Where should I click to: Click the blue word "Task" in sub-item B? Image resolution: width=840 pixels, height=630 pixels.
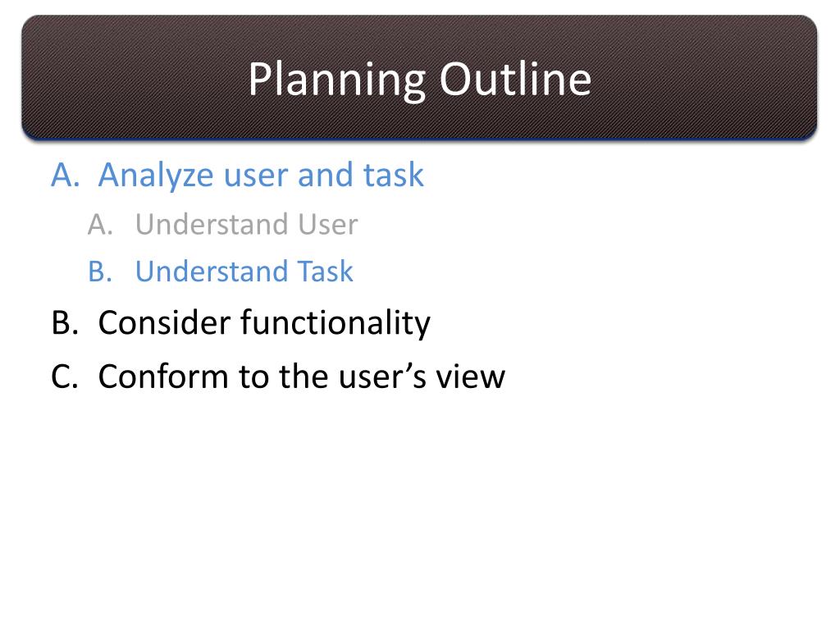325,271
